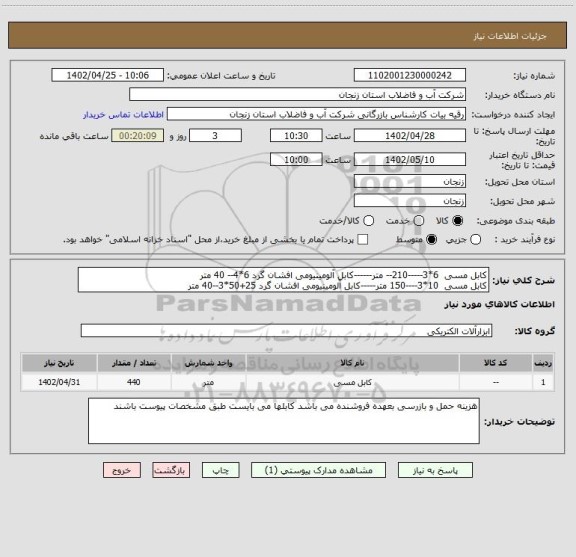Click the نام کالا column header

[352, 363]
